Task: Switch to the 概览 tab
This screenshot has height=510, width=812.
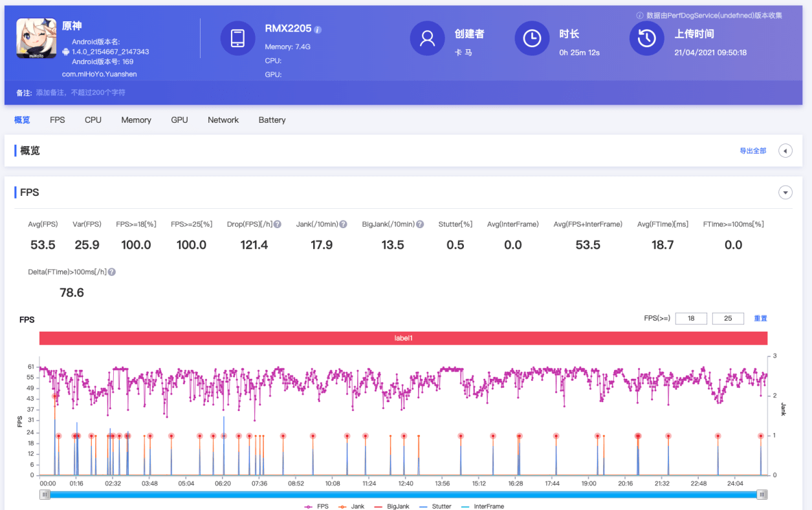Action: 22,120
